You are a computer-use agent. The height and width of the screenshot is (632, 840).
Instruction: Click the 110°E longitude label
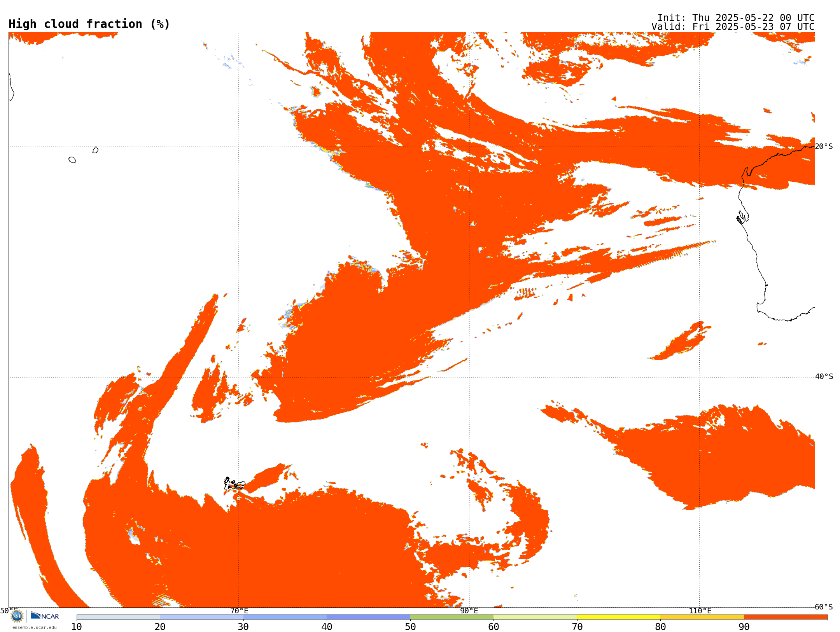coord(700,611)
